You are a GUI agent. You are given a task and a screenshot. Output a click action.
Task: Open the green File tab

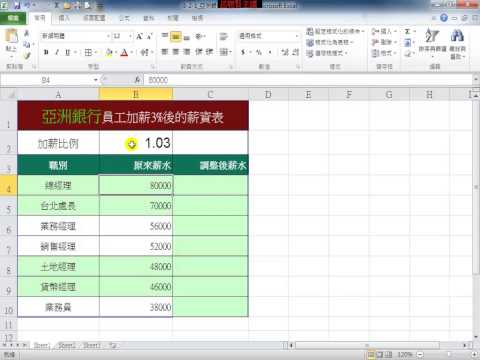pos(13,18)
